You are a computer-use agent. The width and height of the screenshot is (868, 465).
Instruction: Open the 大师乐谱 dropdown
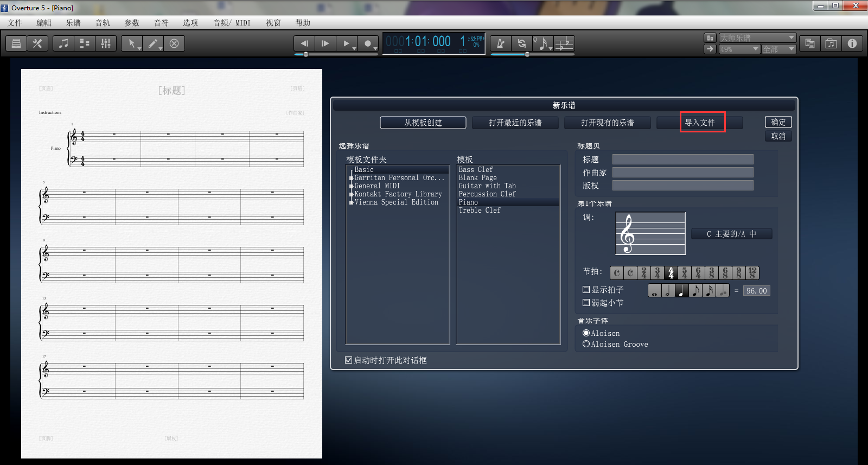757,38
